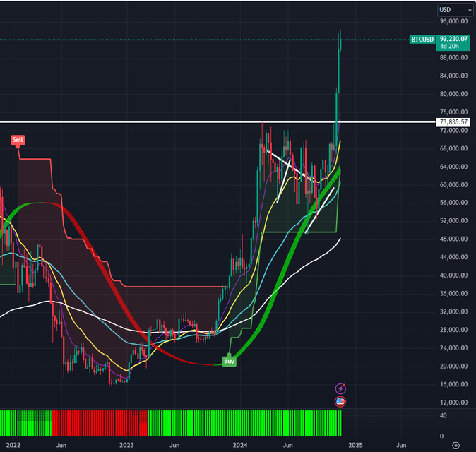Select the green Buy signal label
Image resolution: width=476 pixels, height=452 pixels.
[229, 360]
